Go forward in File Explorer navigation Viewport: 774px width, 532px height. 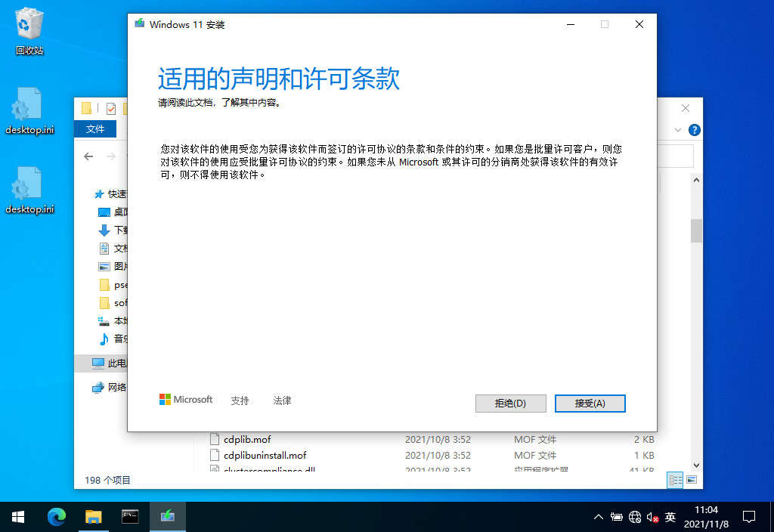click(x=111, y=156)
